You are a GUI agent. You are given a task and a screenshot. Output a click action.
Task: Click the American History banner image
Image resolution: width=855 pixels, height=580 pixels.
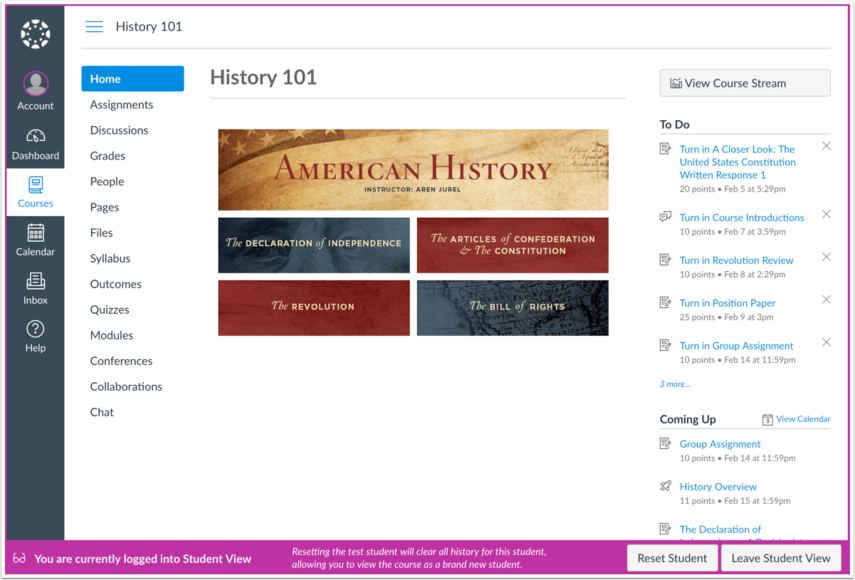coord(413,170)
